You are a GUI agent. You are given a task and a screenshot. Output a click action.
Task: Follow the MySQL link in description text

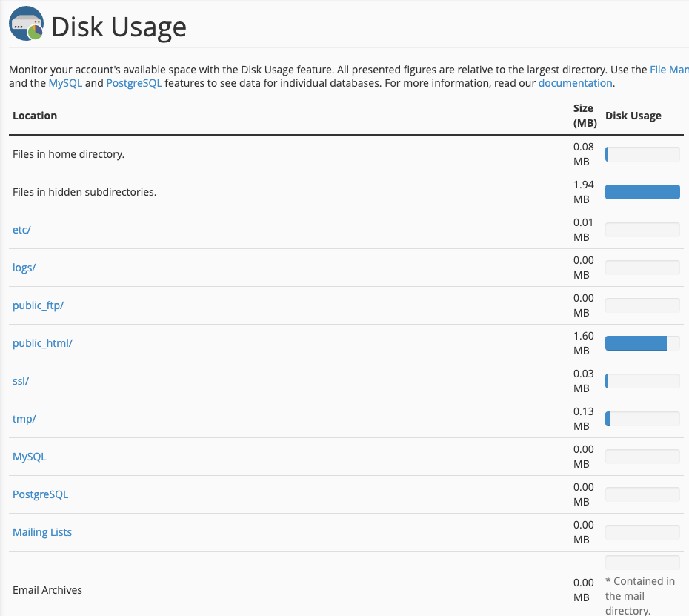[x=65, y=83]
